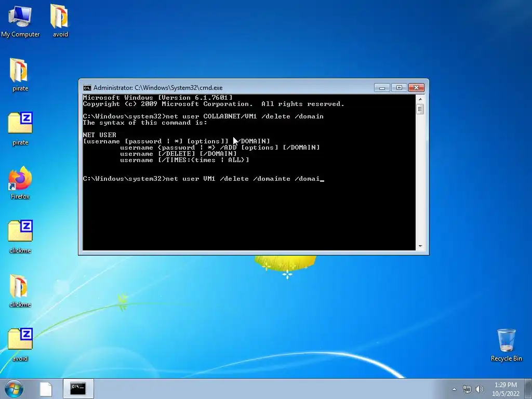The width and height of the screenshot is (532, 399).
Task: Open the Windows Start menu orb
Action: click(14, 389)
